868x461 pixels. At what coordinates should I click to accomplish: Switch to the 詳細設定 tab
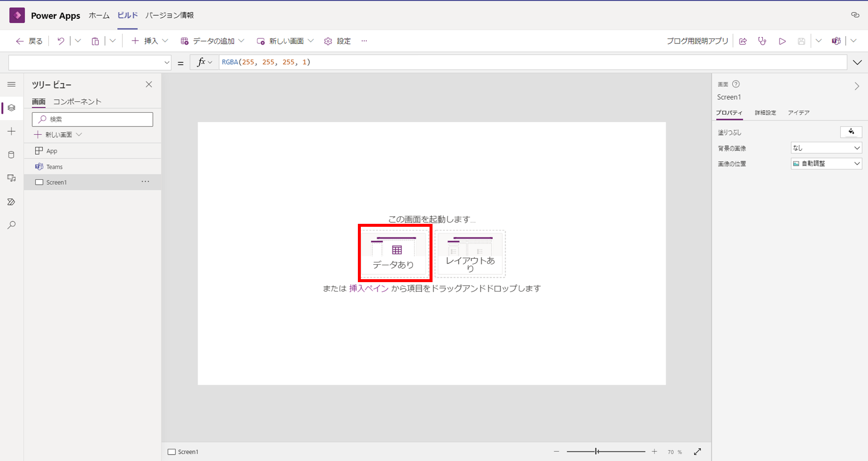coord(765,113)
